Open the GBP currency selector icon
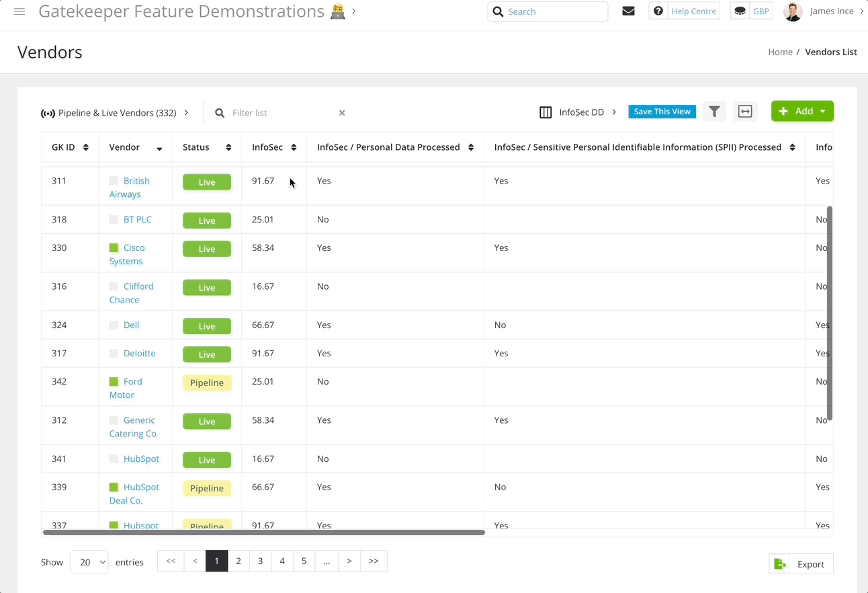The height and width of the screenshot is (593, 868). pos(740,10)
